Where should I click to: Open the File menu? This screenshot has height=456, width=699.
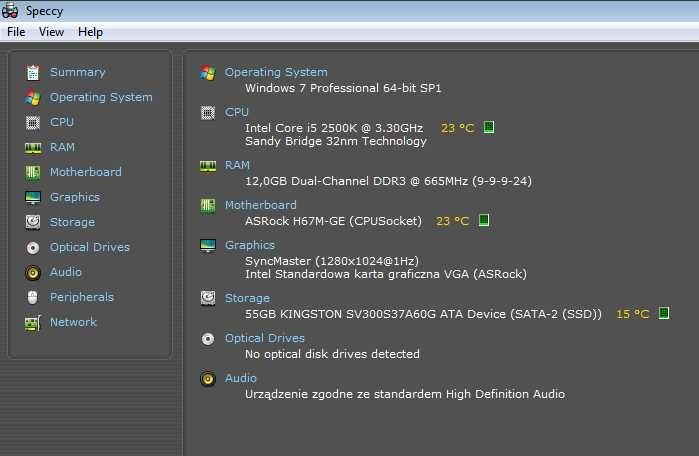[16, 32]
